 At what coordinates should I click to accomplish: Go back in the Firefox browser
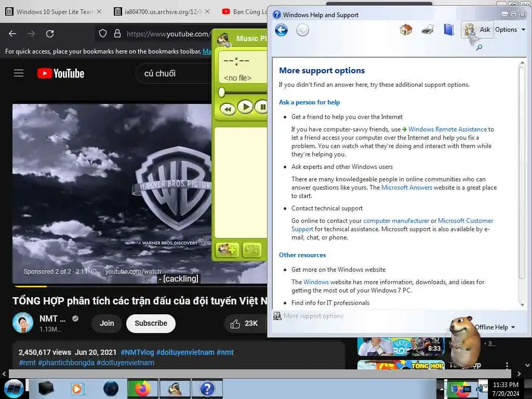pyautogui.click(x=12, y=34)
